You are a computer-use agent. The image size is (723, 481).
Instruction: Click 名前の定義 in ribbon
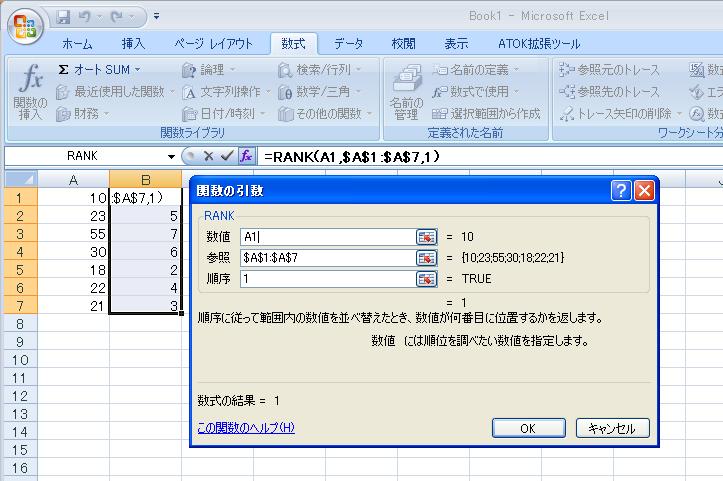pos(475,70)
